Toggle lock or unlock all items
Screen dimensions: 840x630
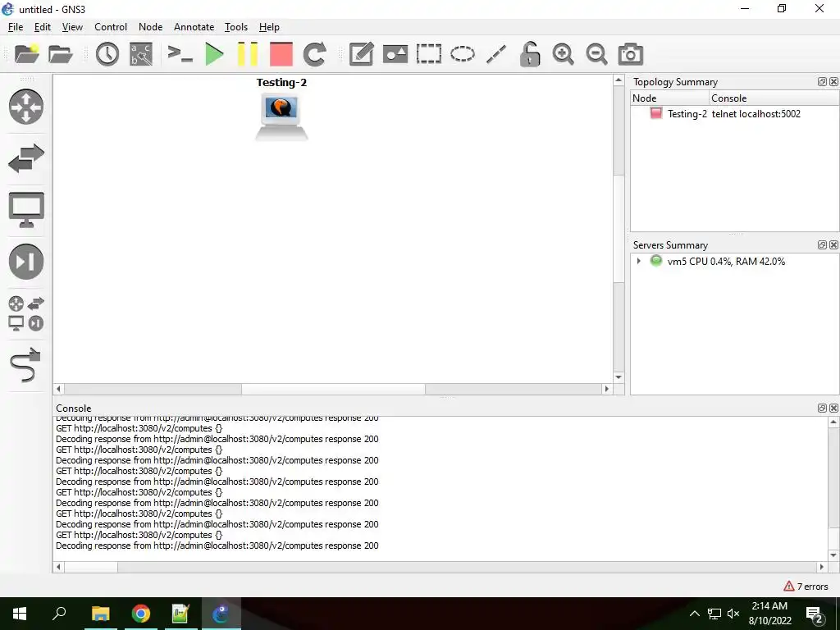(530, 54)
